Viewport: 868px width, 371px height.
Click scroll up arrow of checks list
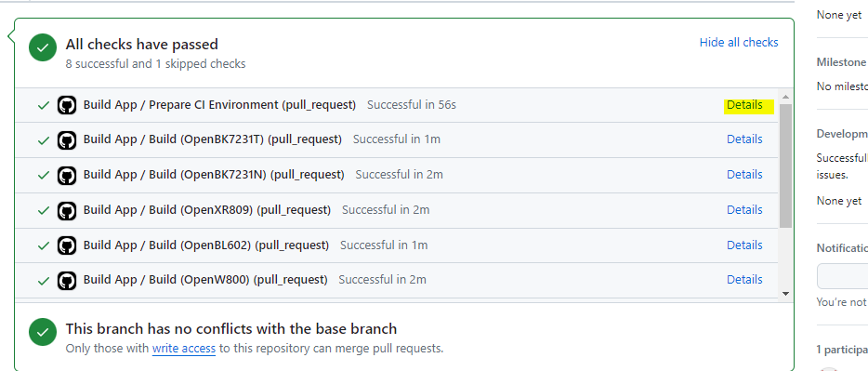785,97
